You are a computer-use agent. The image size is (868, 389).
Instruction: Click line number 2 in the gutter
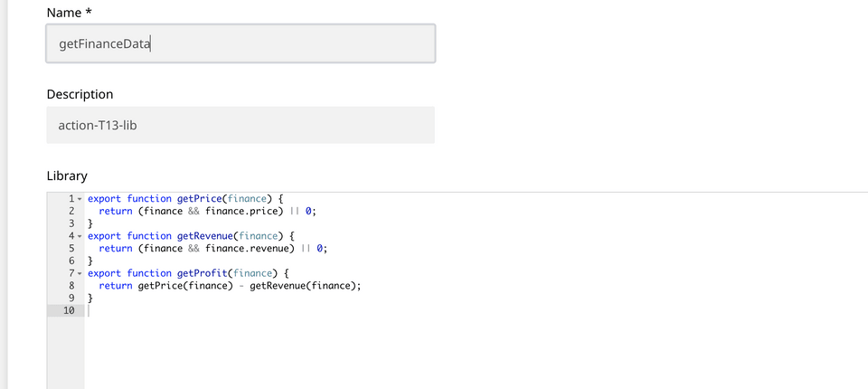click(72, 211)
